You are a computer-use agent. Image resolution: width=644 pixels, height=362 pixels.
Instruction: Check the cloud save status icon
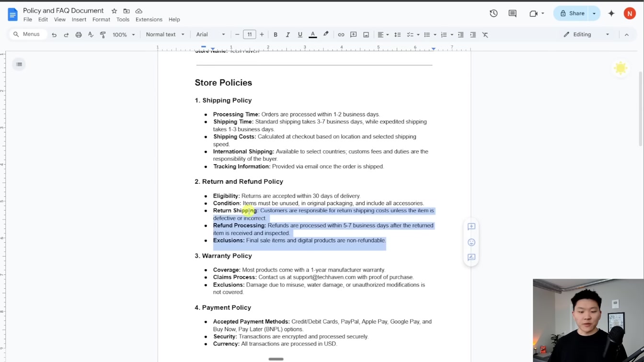(x=139, y=11)
